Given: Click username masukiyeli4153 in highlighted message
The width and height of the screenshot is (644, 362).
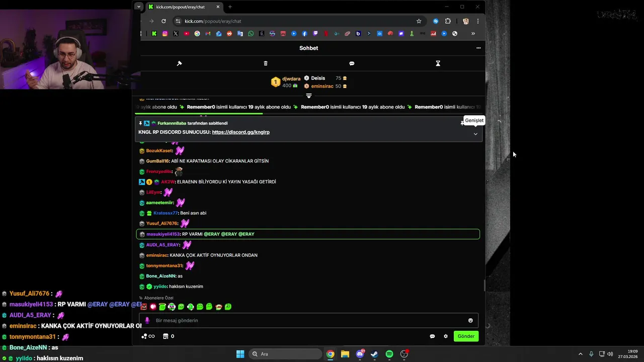Looking at the screenshot, I should coord(163,234).
